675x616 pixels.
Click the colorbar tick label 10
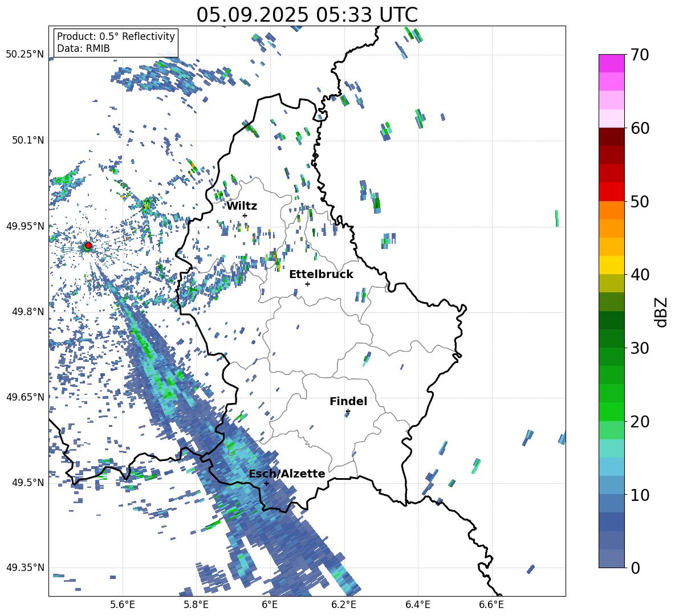(640, 495)
